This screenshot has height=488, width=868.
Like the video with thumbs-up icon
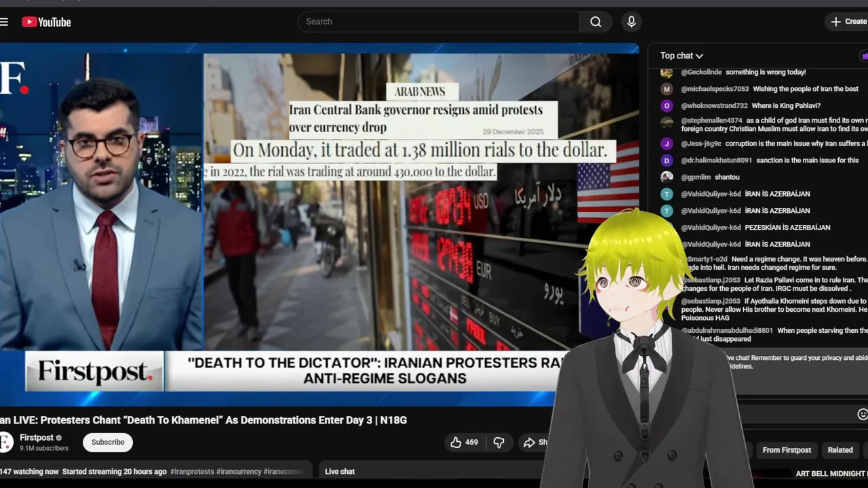point(464,442)
